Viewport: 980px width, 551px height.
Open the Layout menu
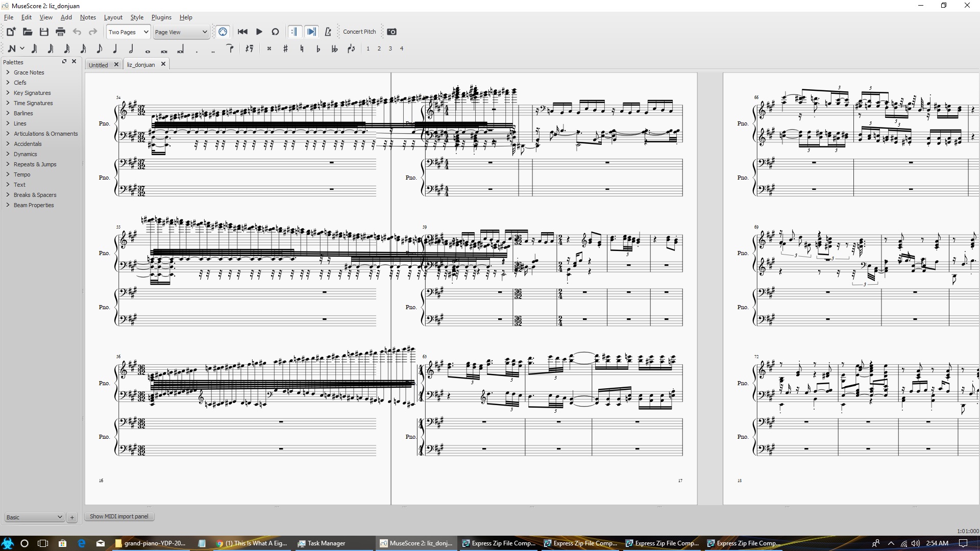pos(113,17)
